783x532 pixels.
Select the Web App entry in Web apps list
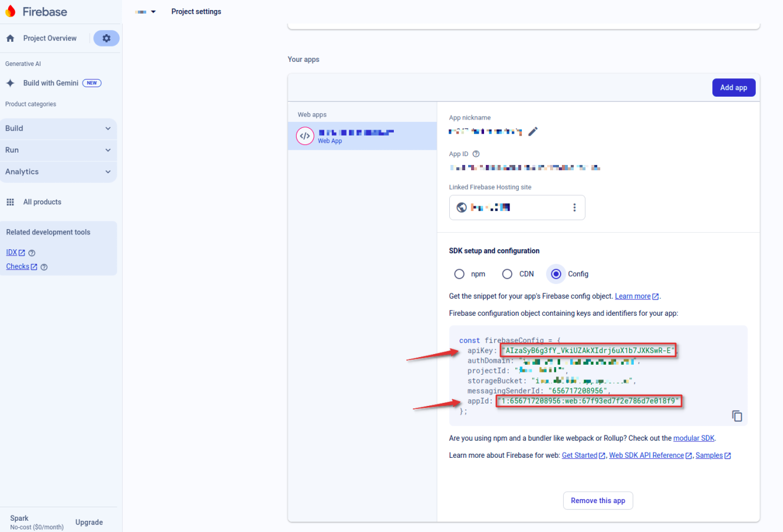coord(362,136)
